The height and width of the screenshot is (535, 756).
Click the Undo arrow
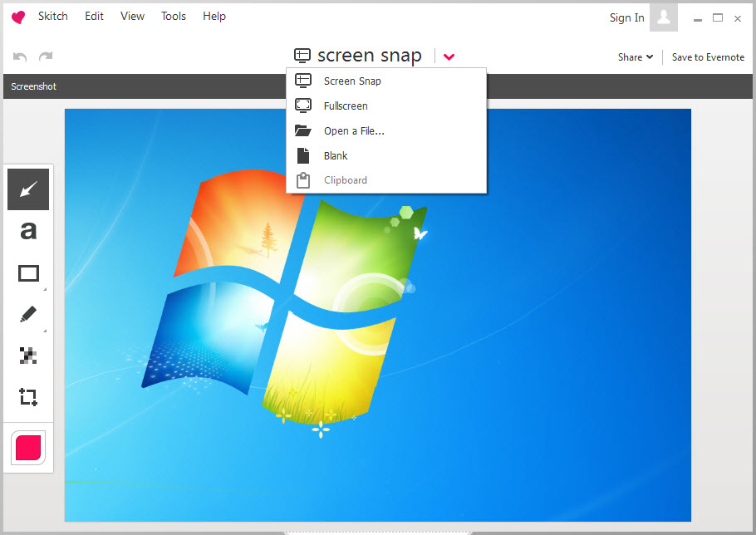(20, 56)
